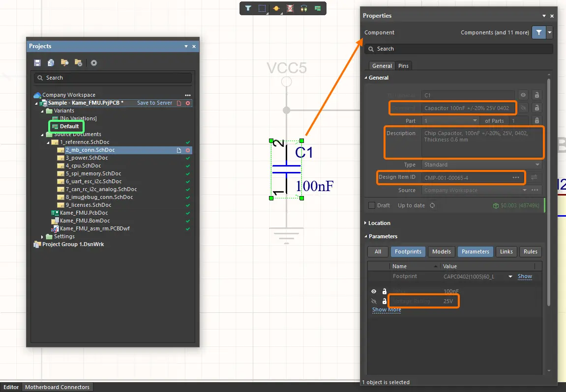Click the Show More link
This screenshot has height=392, width=566.
[387, 310]
